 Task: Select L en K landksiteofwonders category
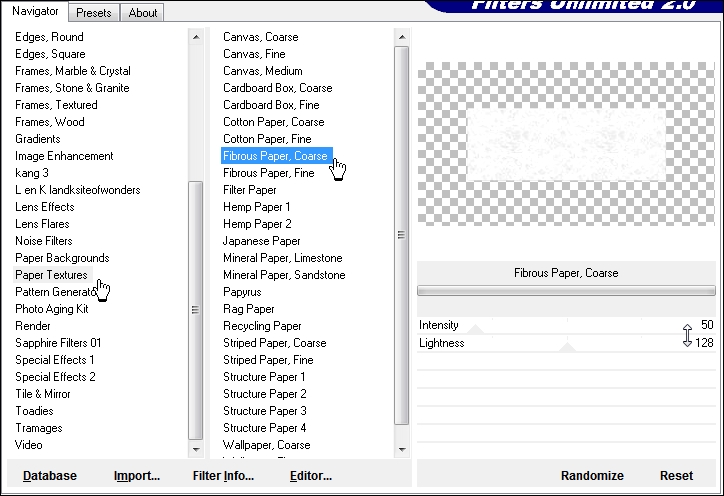tap(78, 190)
